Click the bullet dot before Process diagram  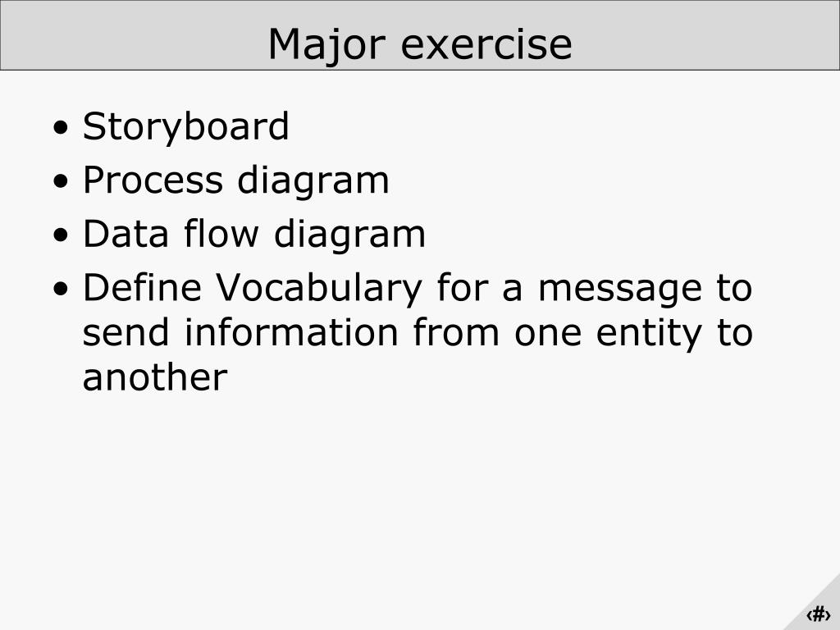point(62,182)
